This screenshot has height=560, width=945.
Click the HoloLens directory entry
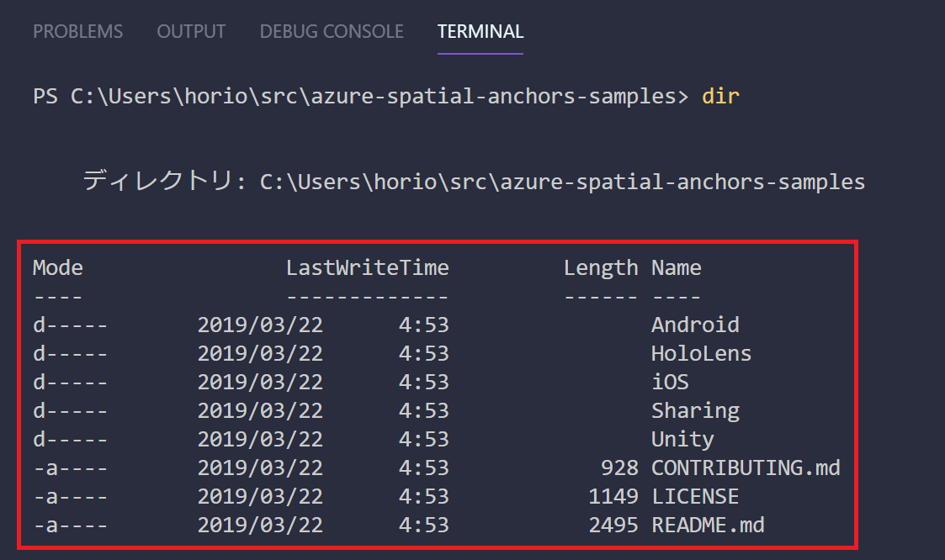[x=701, y=353]
